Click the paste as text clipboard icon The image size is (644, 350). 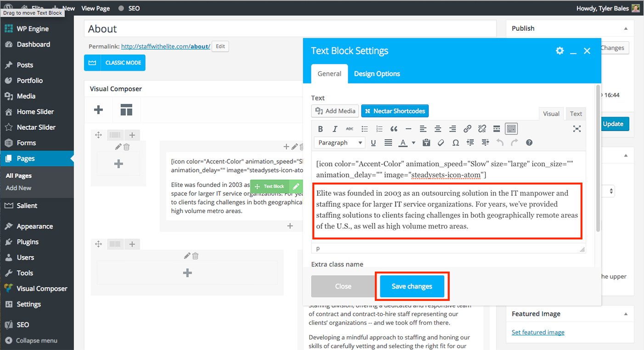426,143
